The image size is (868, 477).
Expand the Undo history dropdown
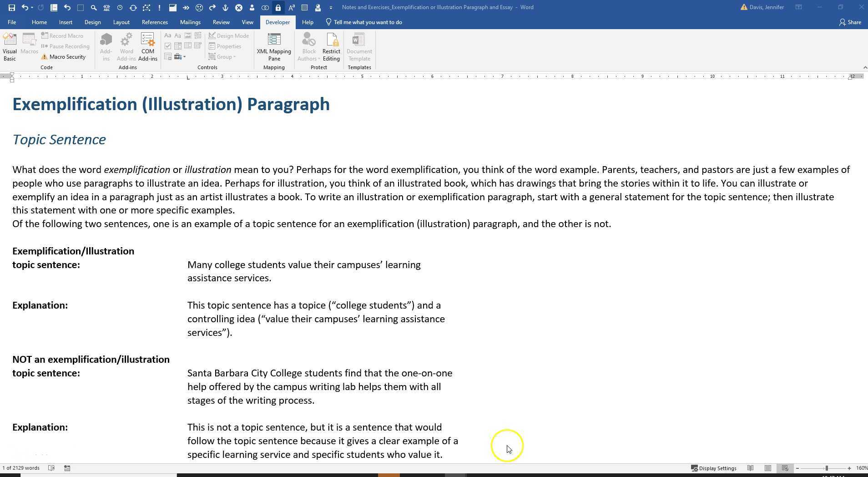point(31,7)
